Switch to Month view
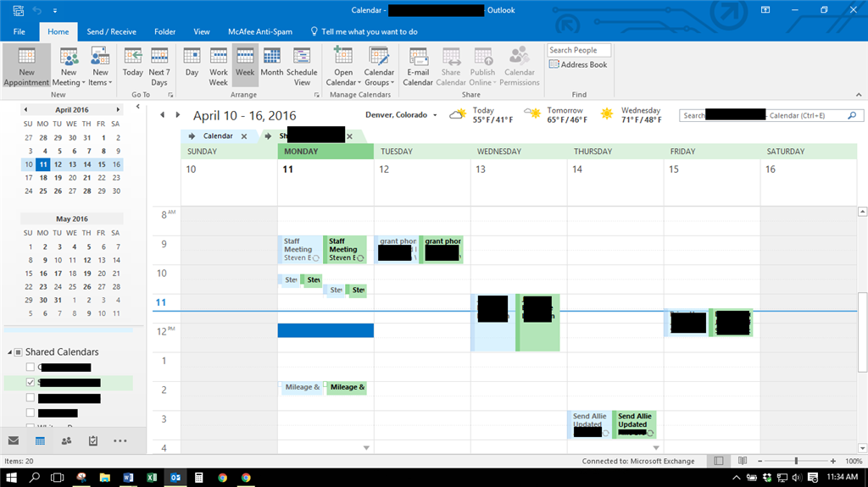The image size is (868, 487). pyautogui.click(x=272, y=62)
